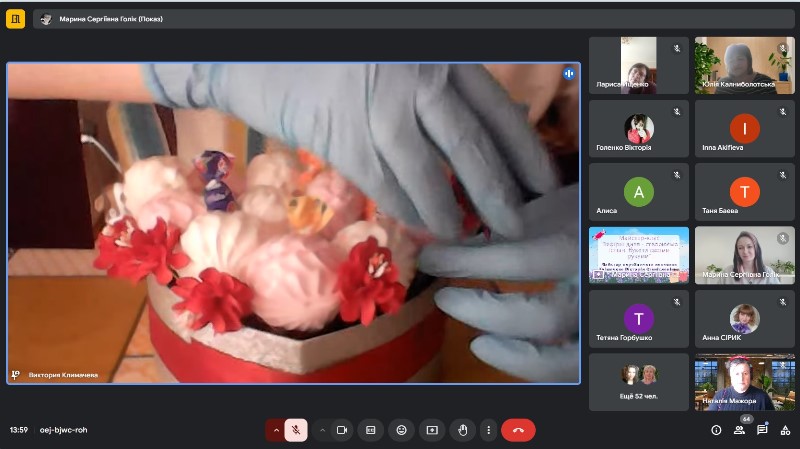This screenshot has width=800, height=449.
Task: Open the three-dot more options menu
Action: coord(488,430)
